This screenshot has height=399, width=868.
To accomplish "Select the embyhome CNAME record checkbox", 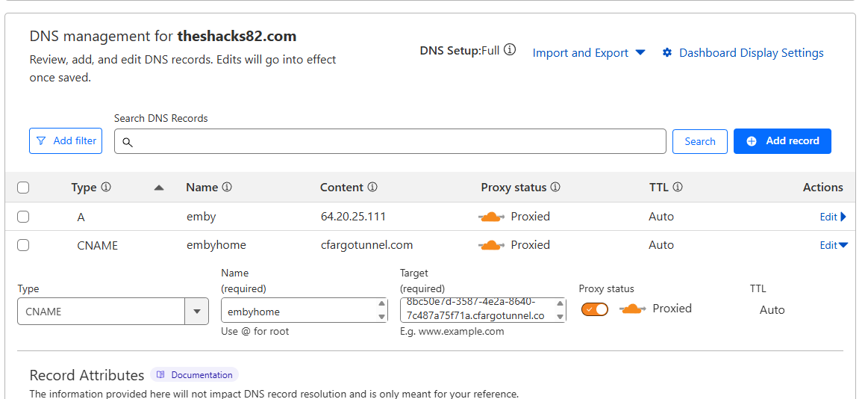I will point(23,245).
